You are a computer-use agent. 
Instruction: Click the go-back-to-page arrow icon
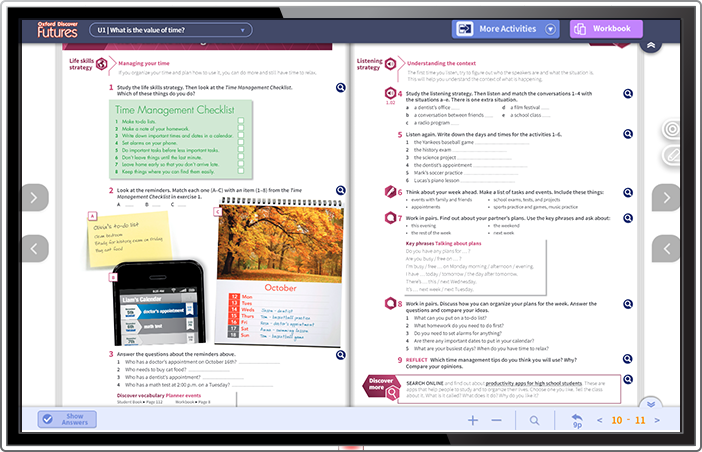pyautogui.click(x=577, y=418)
